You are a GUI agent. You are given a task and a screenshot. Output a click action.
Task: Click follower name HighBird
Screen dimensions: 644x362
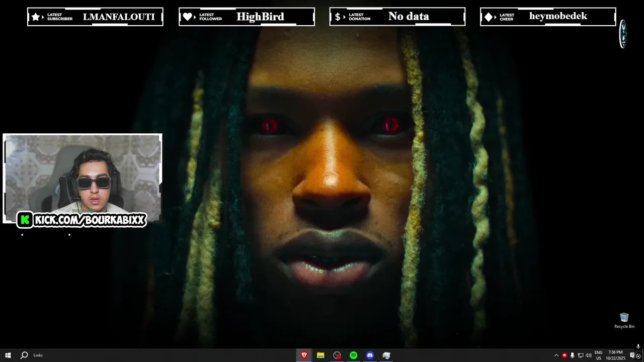[260, 17]
